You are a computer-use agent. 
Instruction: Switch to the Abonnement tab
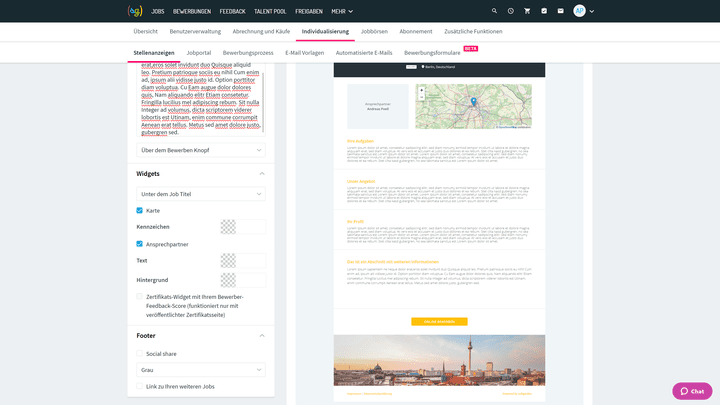416,32
